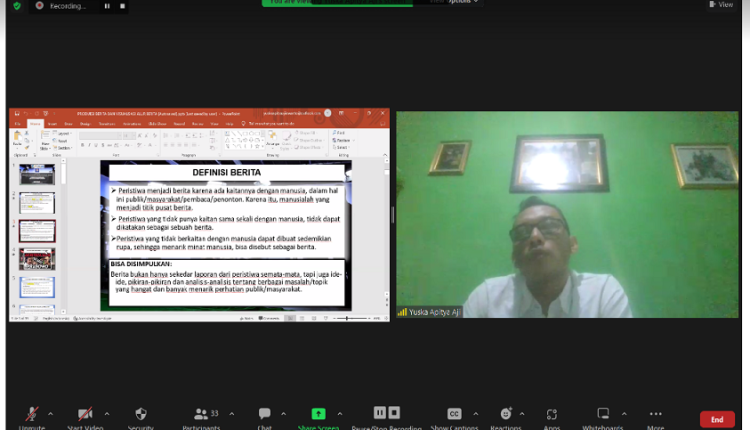Open the More options menu
This screenshot has height=430, width=750.
pyautogui.click(x=656, y=418)
